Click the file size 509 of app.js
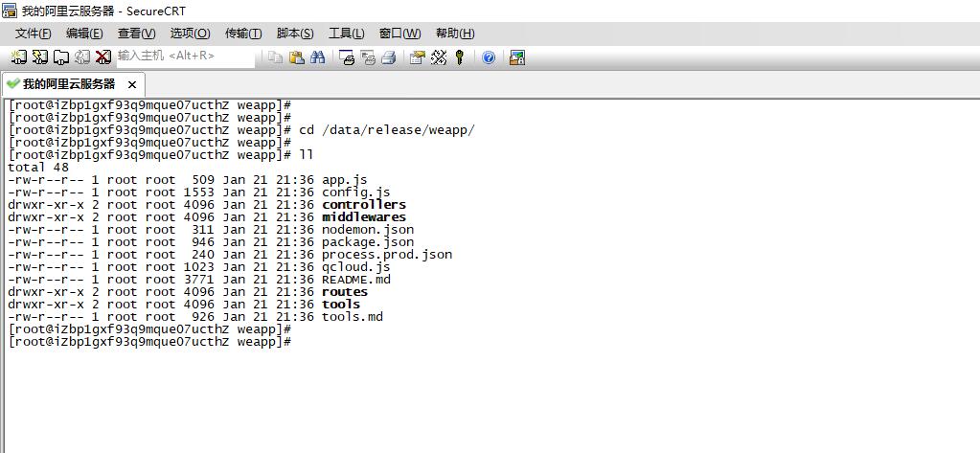The image size is (980, 453). point(202,180)
